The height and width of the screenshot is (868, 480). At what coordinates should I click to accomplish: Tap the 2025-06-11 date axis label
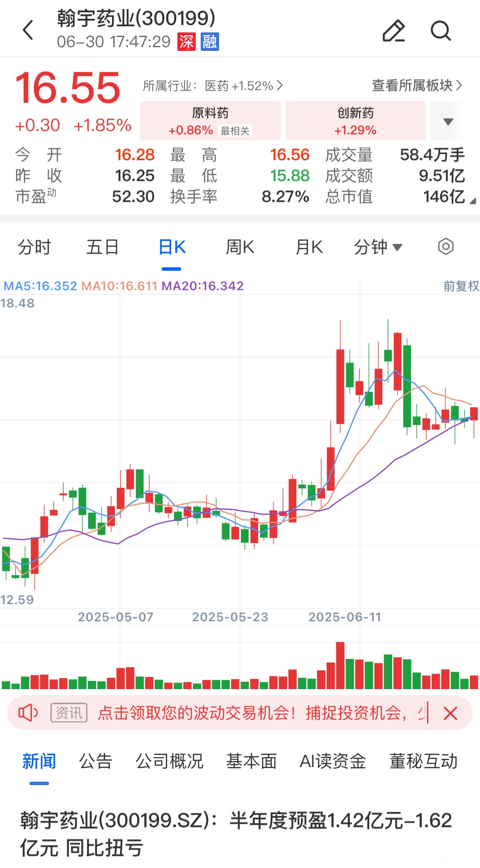[x=345, y=617]
